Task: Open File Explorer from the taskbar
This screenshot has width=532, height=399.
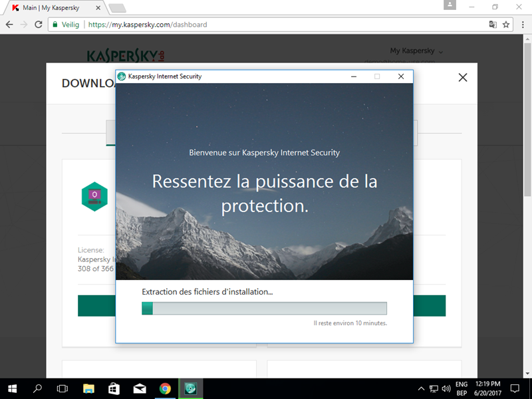Action: 88,388
